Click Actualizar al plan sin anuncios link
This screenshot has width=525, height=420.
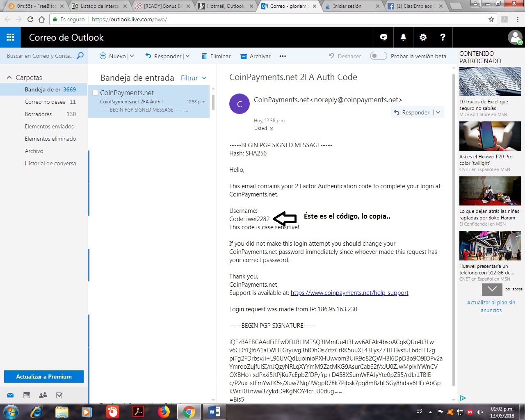491,306
